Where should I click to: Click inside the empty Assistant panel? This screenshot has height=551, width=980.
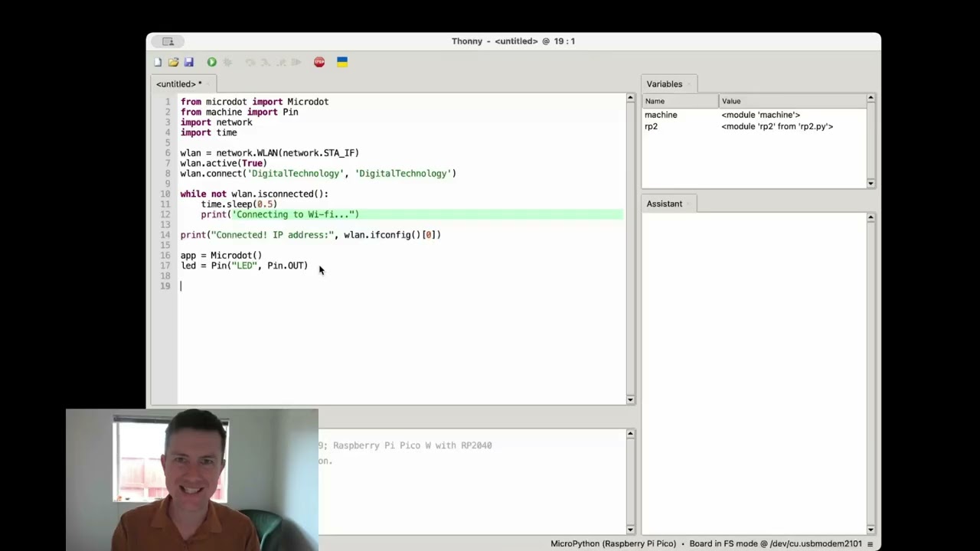(754, 373)
